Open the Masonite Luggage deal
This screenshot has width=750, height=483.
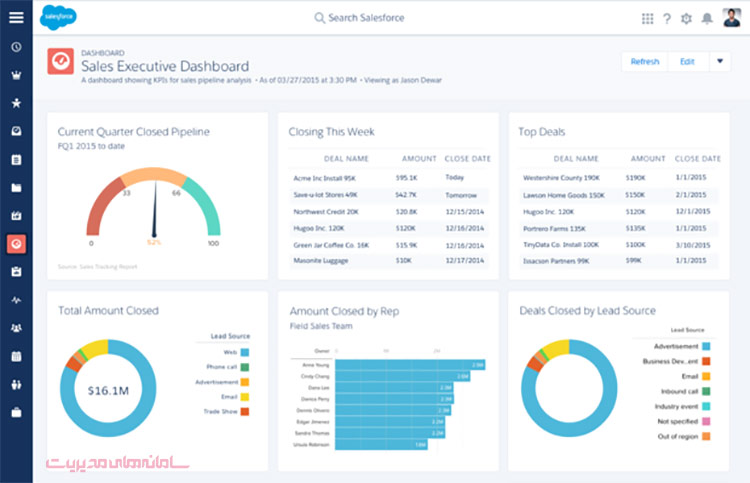coord(320,261)
